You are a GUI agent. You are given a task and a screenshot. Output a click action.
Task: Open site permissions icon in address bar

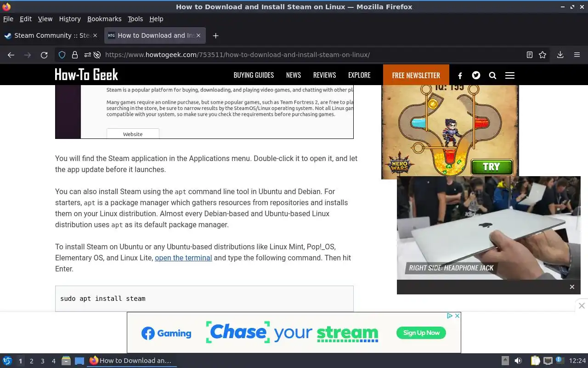pos(87,55)
